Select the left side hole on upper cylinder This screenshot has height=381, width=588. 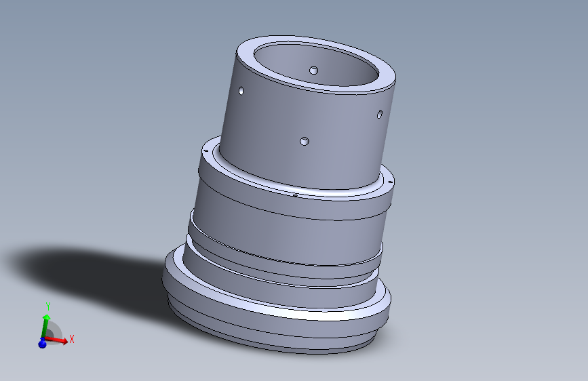(241, 91)
